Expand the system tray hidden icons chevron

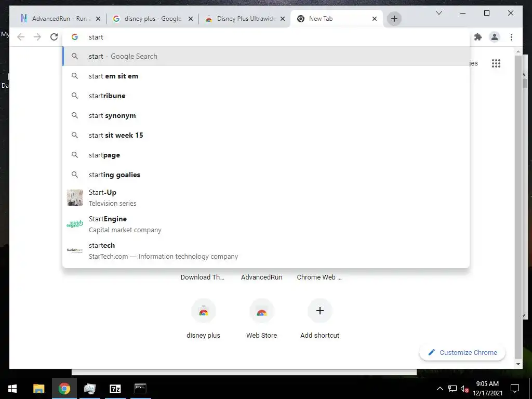[x=440, y=389]
